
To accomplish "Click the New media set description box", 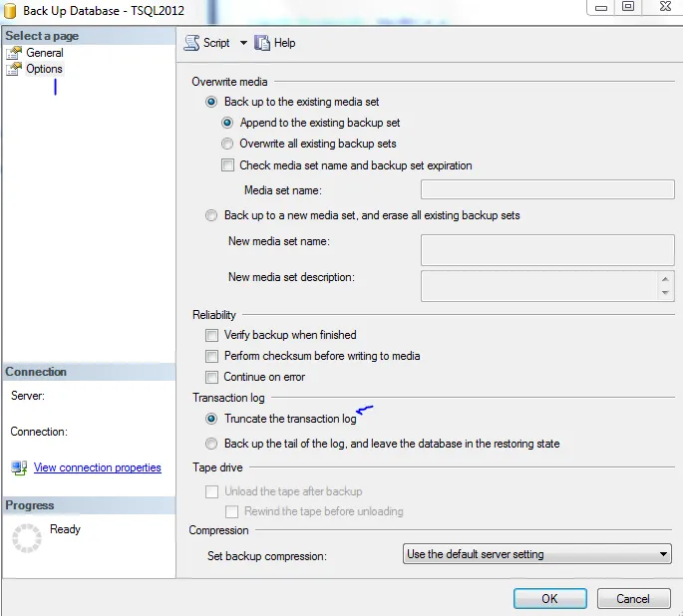I will coord(540,286).
